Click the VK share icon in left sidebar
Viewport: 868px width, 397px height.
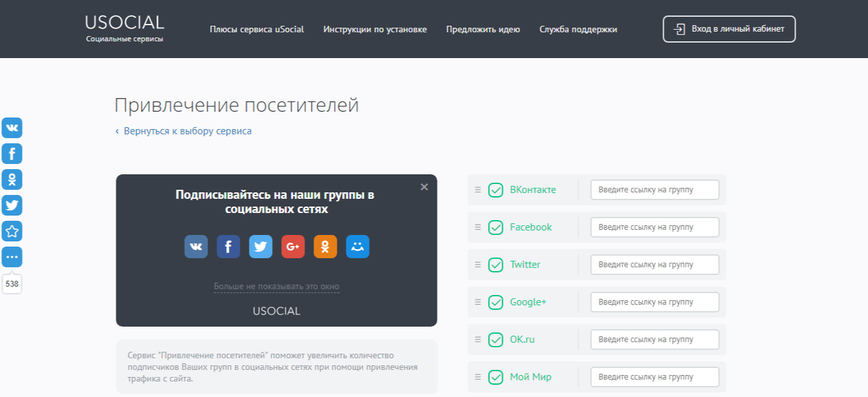point(12,128)
